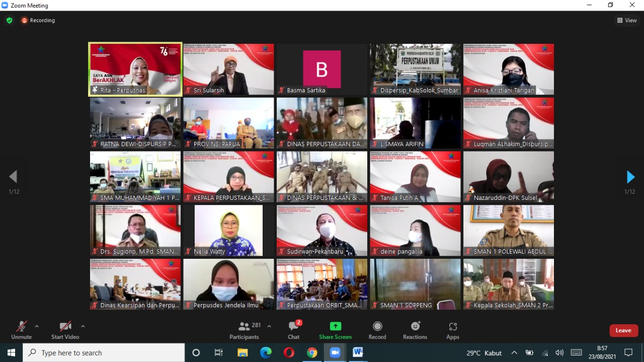This screenshot has height=362, width=644.
Task: Expand audio options arrow beside Unmute
Action: (x=37, y=326)
